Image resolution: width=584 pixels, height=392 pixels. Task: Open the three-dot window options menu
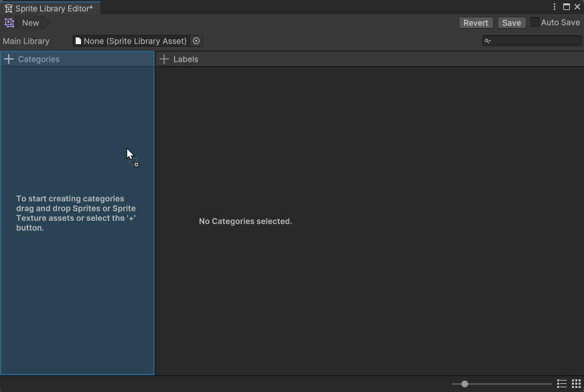555,7
